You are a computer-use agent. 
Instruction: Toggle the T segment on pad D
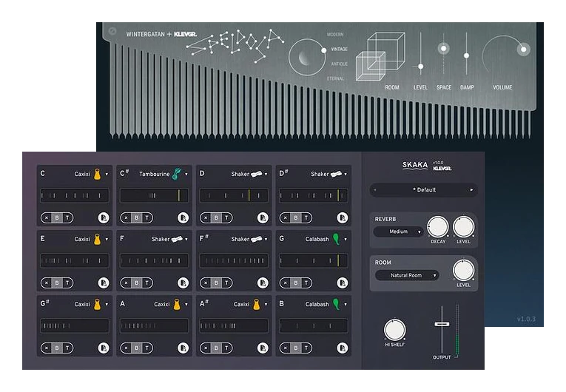pyautogui.click(x=226, y=217)
